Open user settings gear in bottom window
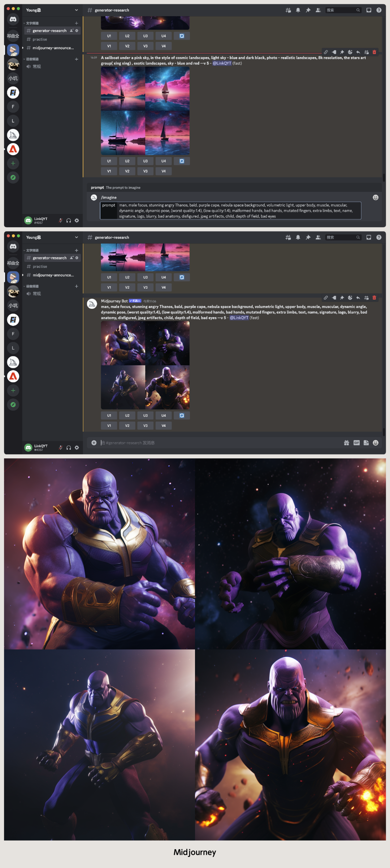Screen dimensions: 390x868 tap(77, 448)
